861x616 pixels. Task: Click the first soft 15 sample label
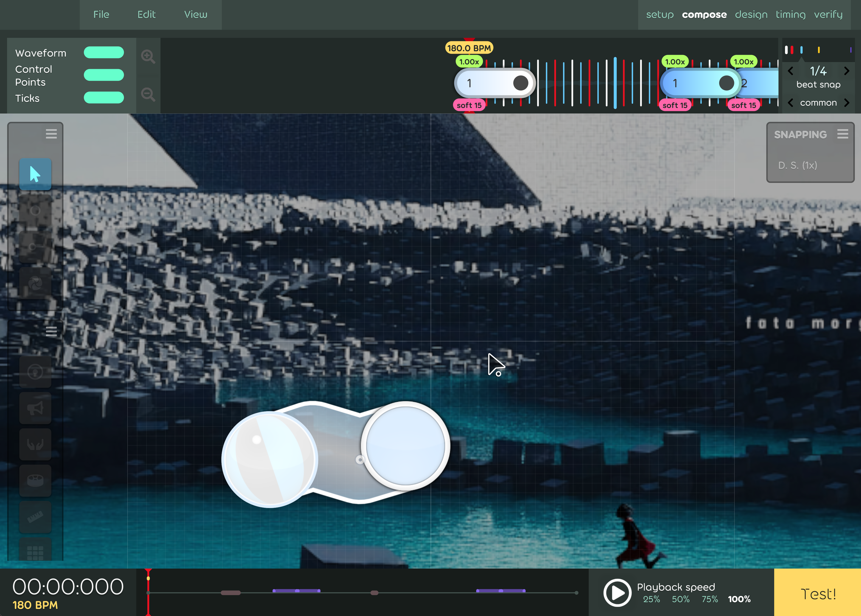pos(469,105)
